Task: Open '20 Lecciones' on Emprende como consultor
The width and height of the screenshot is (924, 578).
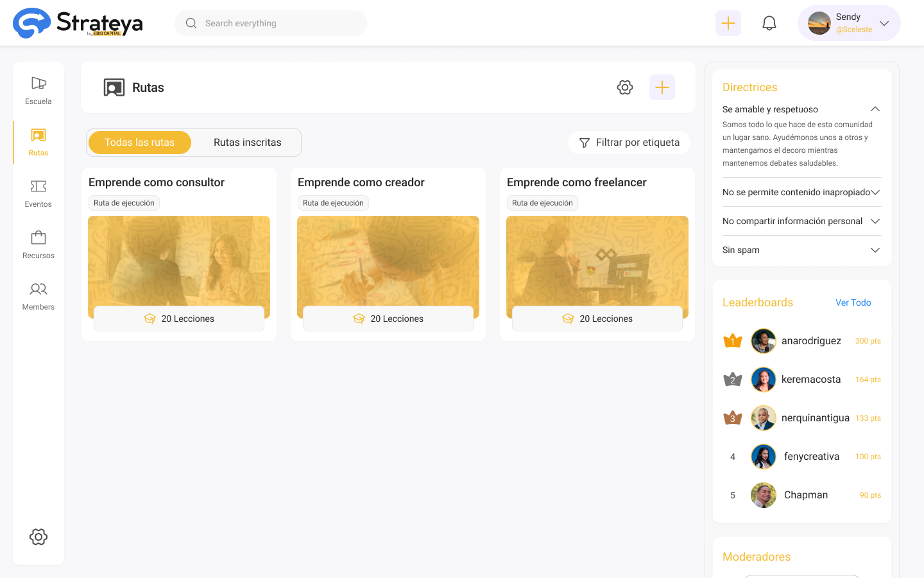Action: click(x=179, y=319)
